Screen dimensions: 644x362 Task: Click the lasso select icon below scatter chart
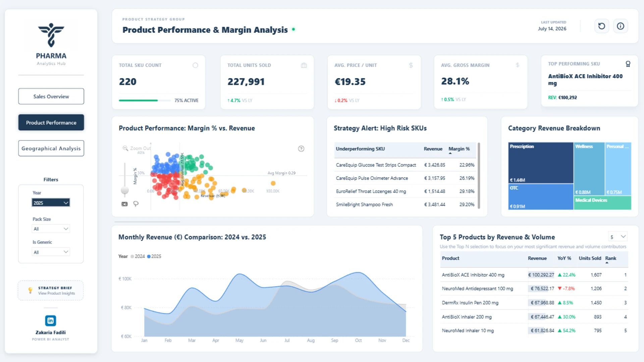(x=136, y=204)
